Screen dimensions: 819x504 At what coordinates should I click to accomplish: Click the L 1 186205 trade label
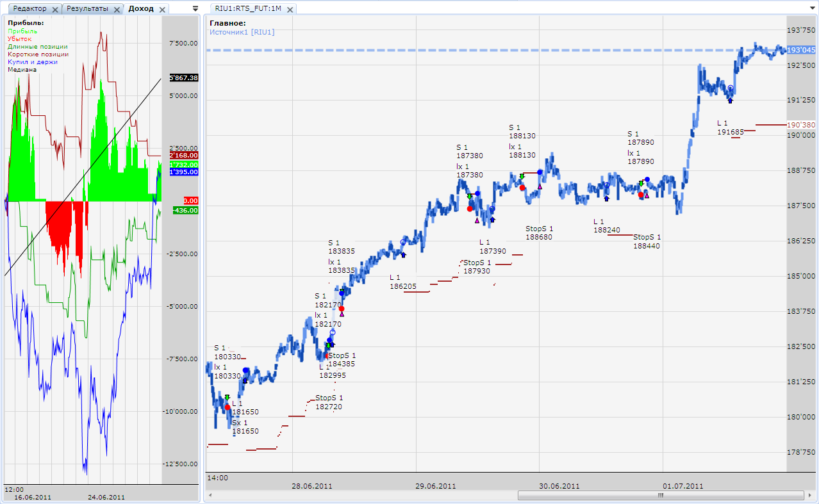pyautogui.click(x=403, y=282)
